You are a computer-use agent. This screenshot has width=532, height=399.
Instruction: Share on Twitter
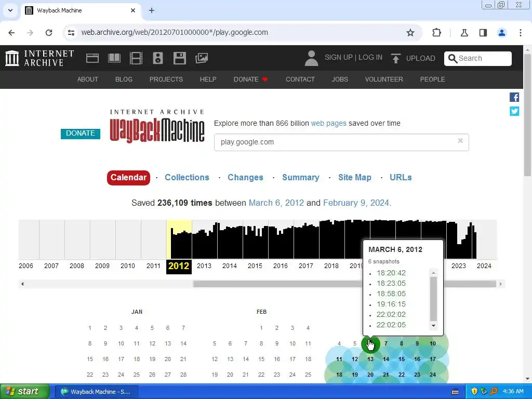[514, 111]
